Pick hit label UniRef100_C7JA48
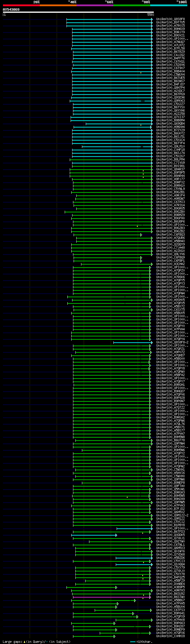Screen dimensions: 190x644 170,248
